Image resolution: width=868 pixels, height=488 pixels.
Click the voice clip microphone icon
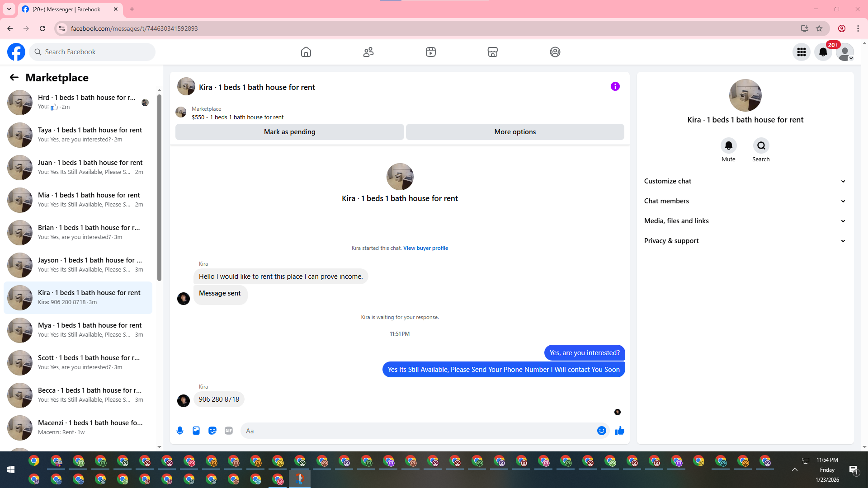180,431
